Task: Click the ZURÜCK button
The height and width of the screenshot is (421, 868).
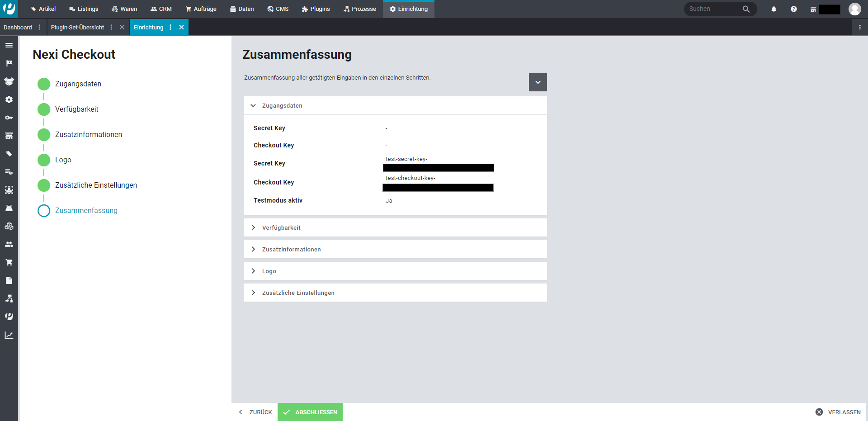Action: [x=255, y=412]
